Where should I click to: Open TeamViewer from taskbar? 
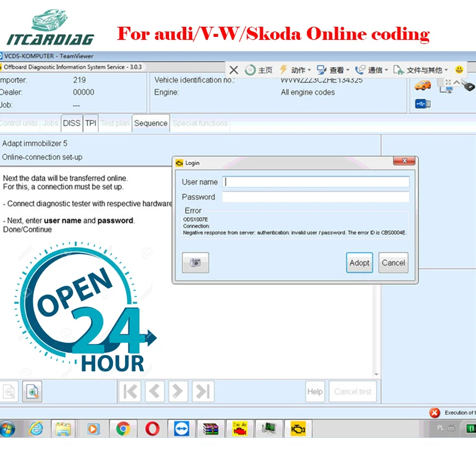click(181, 429)
